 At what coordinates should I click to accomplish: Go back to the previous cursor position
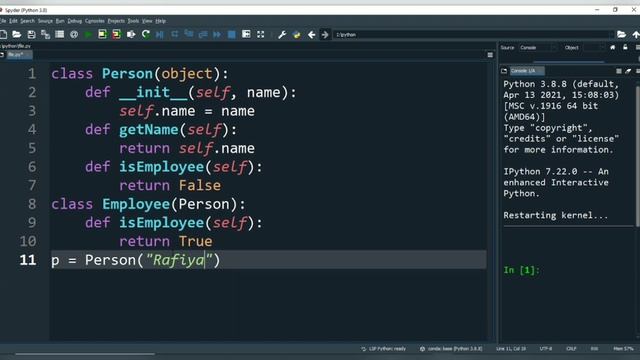[311, 35]
